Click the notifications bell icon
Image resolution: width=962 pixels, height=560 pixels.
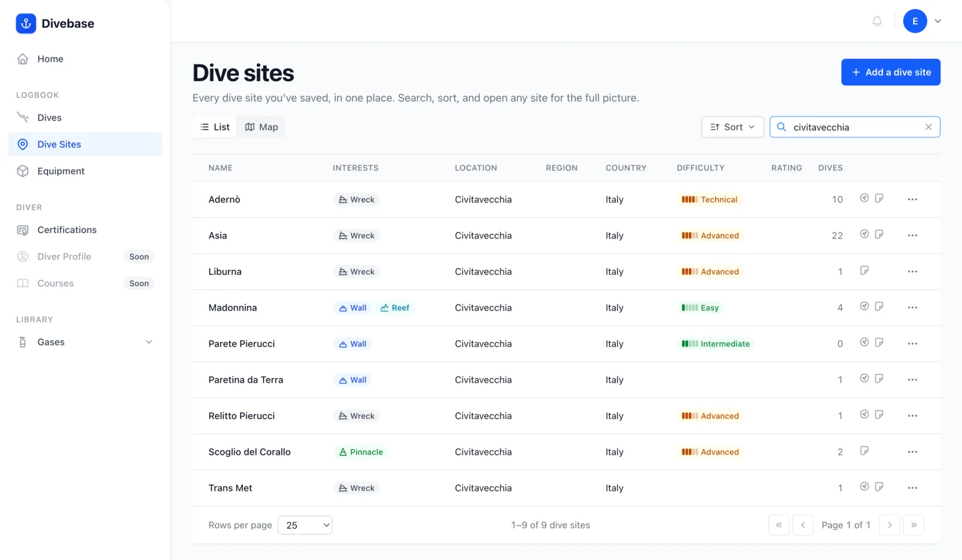877,22
